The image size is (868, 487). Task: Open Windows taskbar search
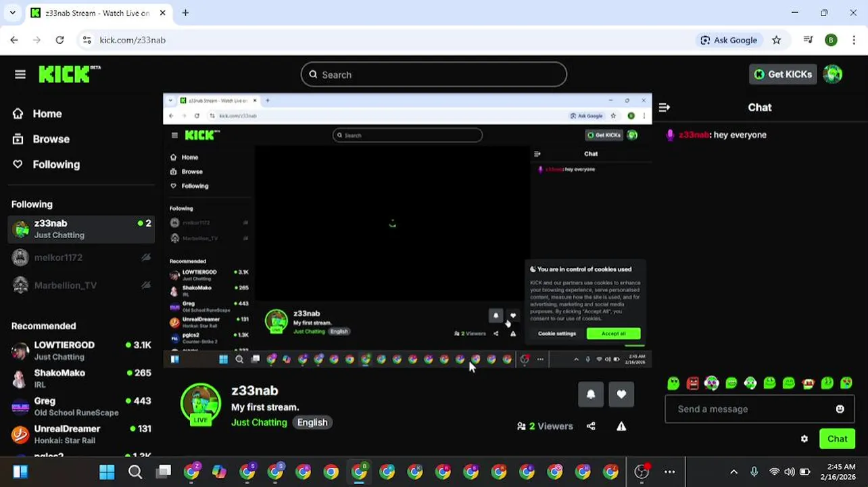[x=135, y=471]
